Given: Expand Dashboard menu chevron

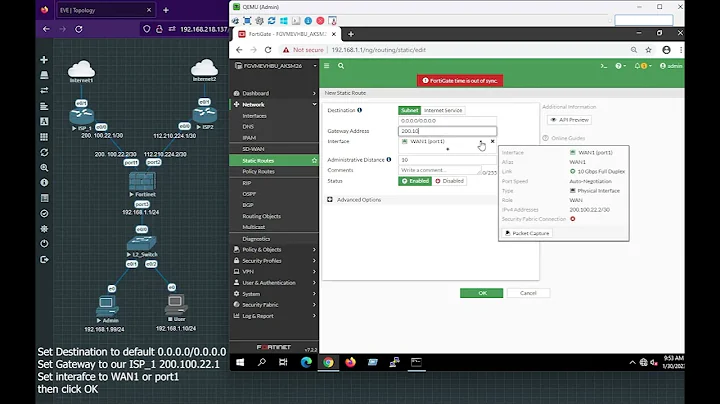Looking at the screenshot, I should [314, 93].
